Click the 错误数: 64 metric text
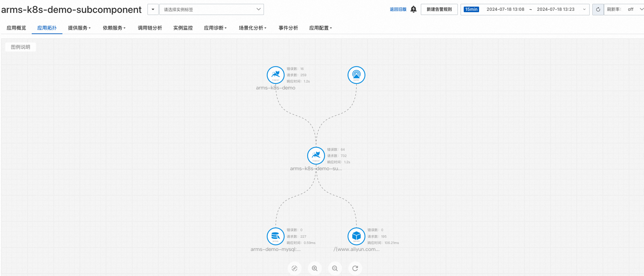Image resolution: width=644 pixels, height=276 pixels. [336, 150]
